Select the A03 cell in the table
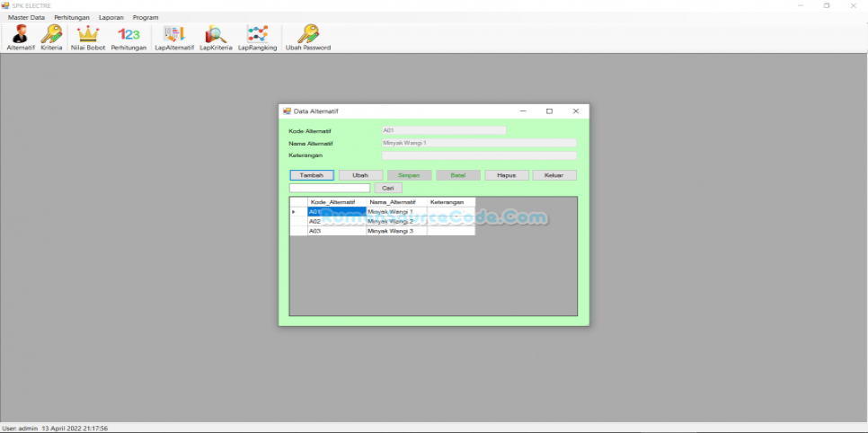868x433 pixels. pyautogui.click(x=337, y=231)
